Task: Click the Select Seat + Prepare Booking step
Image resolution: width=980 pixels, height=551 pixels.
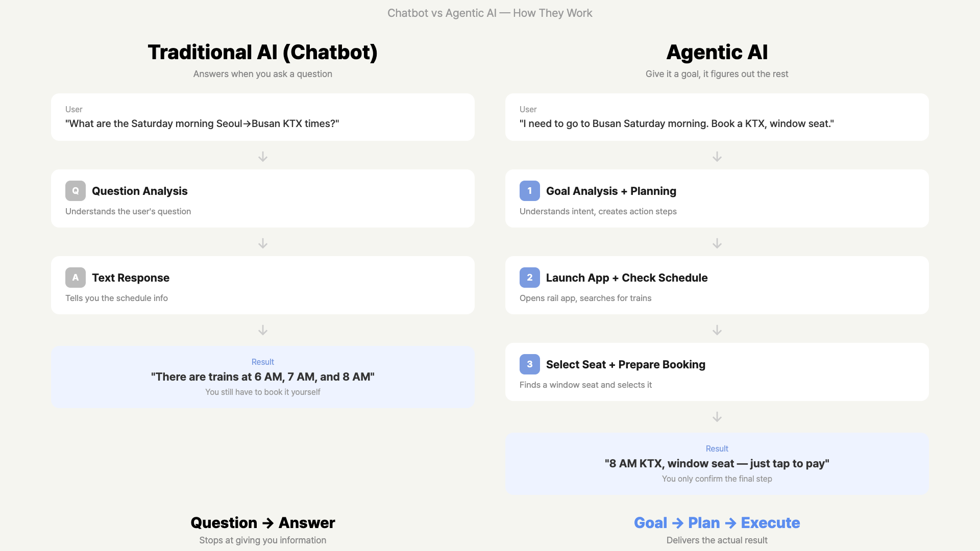Action: pos(626,365)
